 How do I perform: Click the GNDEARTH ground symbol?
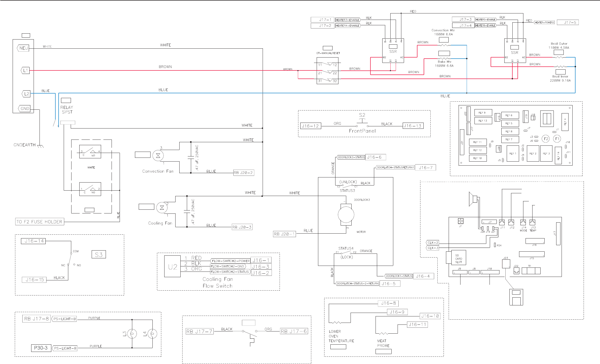click(x=40, y=146)
